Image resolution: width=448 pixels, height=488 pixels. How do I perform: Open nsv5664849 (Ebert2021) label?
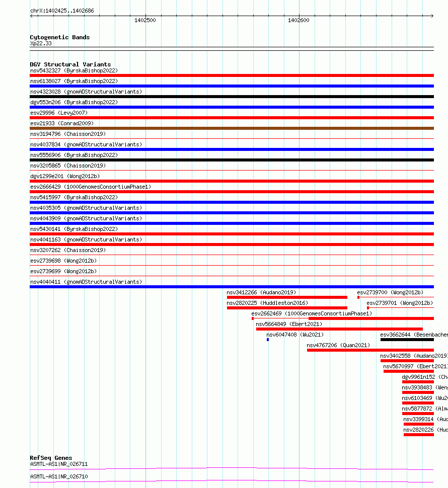coord(289,324)
